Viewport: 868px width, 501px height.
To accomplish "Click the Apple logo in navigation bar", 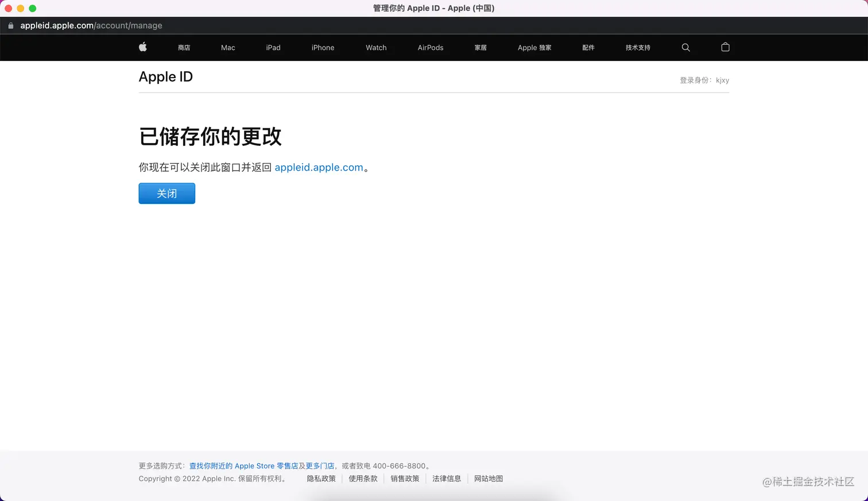I will [x=143, y=47].
